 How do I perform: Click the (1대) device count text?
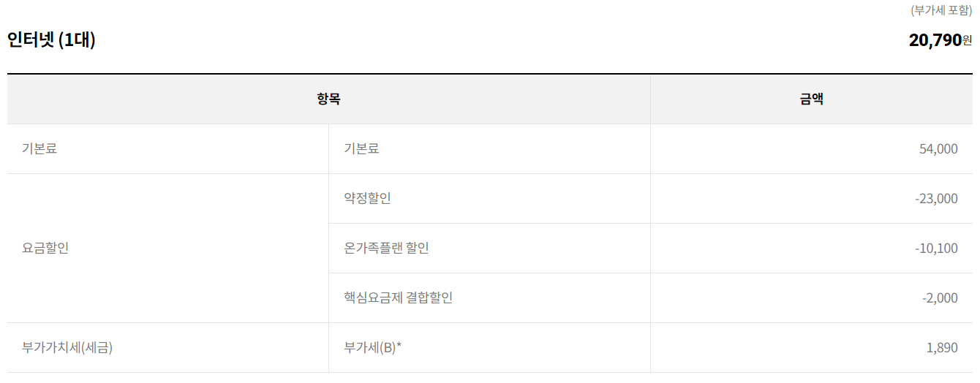[77, 40]
